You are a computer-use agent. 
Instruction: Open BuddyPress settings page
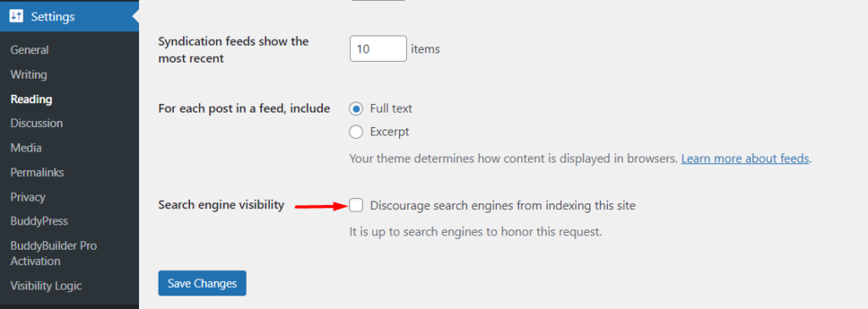39,221
